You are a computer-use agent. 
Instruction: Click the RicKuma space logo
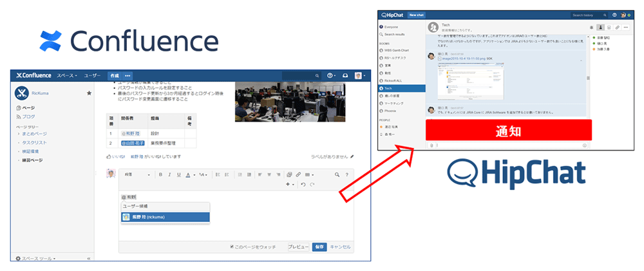coord(21,93)
